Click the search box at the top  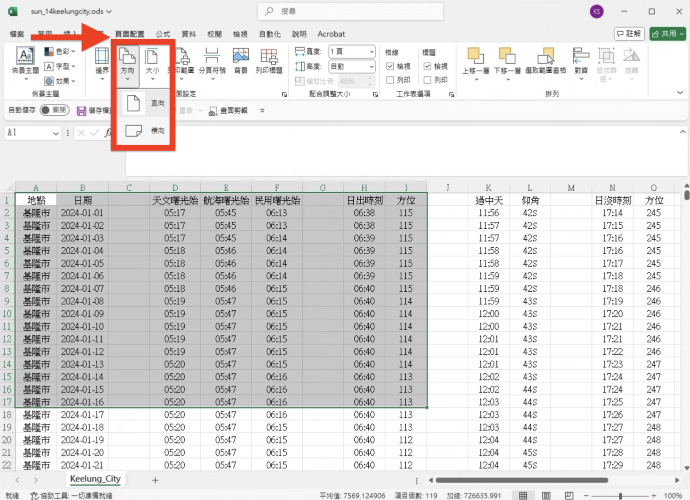[x=350, y=11]
